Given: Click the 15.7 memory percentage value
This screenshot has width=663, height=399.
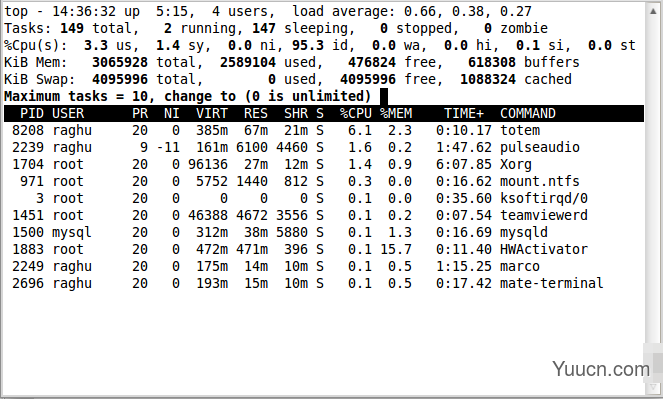Looking at the screenshot, I should [x=396, y=249].
